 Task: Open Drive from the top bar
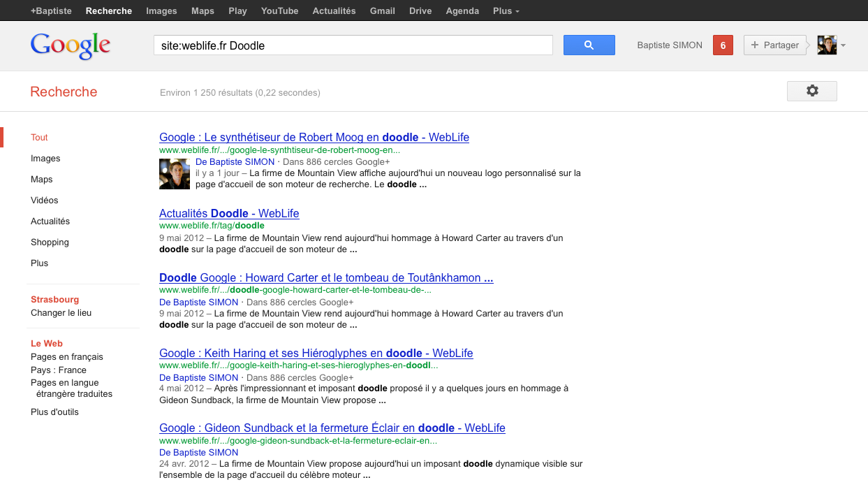[420, 10]
